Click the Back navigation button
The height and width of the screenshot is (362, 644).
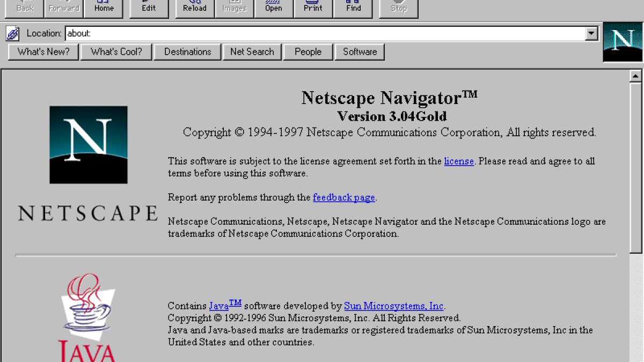click(x=25, y=8)
